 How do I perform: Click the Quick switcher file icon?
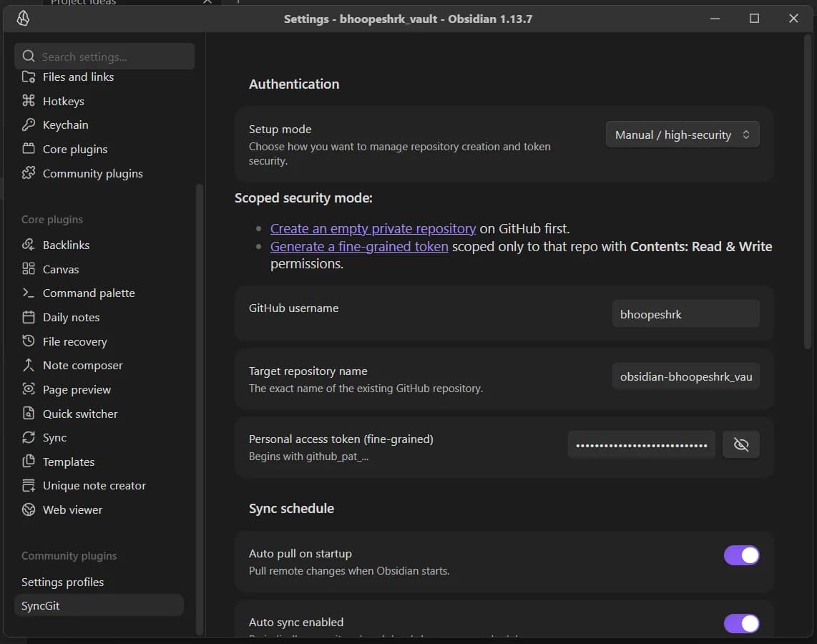pos(29,413)
